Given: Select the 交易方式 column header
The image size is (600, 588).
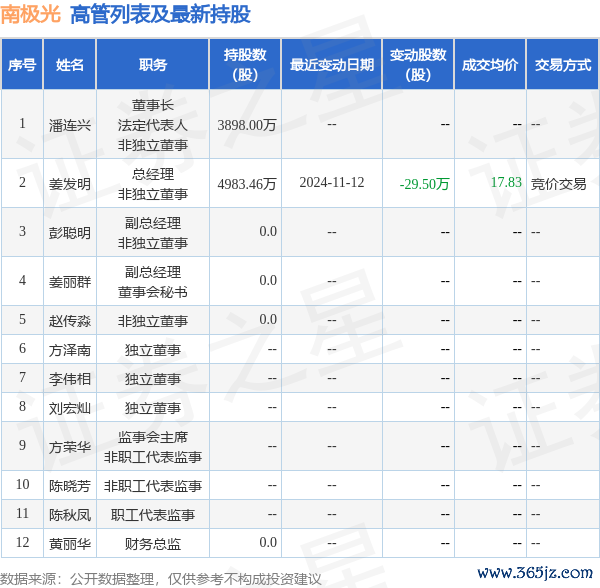Looking at the screenshot, I should [x=562, y=65].
